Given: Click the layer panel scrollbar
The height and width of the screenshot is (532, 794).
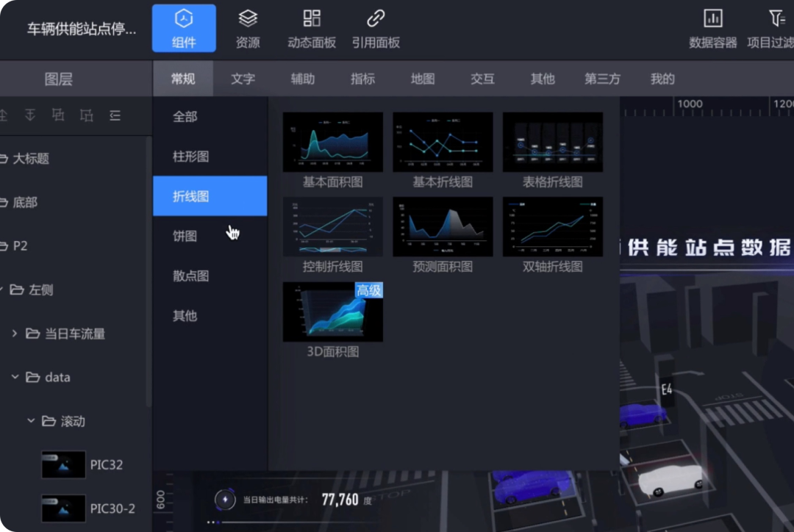Looking at the screenshot, I should (x=149, y=271).
